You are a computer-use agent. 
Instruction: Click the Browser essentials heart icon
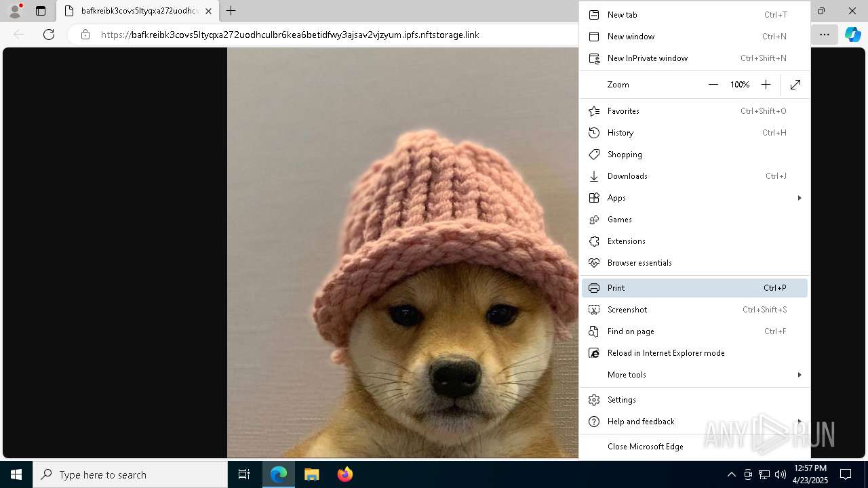point(594,263)
